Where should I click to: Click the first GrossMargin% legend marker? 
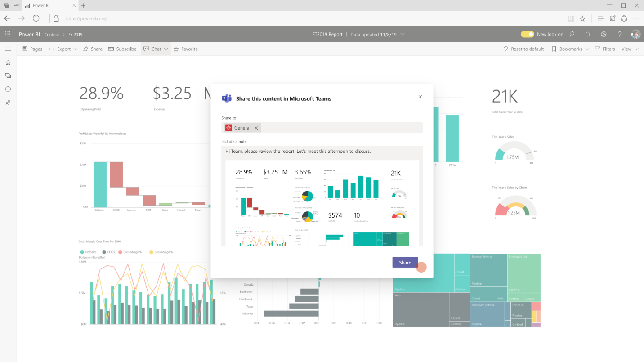pos(120,252)
